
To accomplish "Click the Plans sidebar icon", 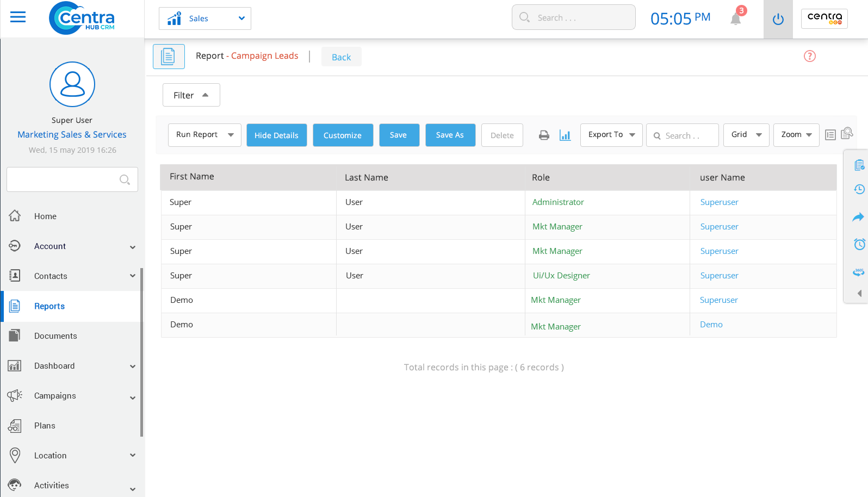I will 15,425.
